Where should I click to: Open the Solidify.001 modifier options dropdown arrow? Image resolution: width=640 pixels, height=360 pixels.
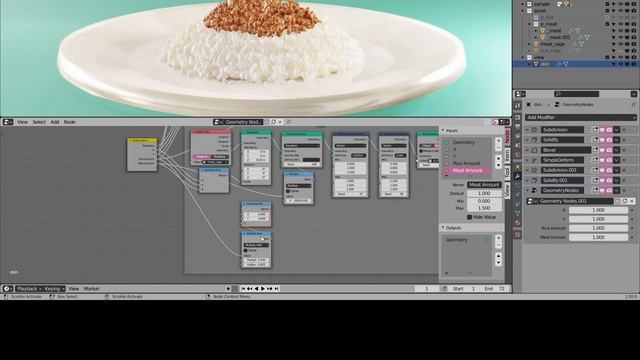(x=616, y=180)
